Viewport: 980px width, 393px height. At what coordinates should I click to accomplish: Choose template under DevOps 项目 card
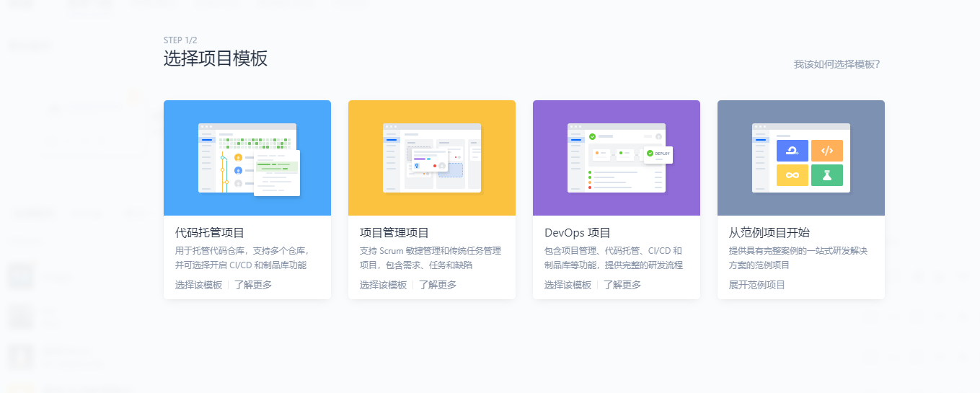pyautogui.click(x=568, y=285)
